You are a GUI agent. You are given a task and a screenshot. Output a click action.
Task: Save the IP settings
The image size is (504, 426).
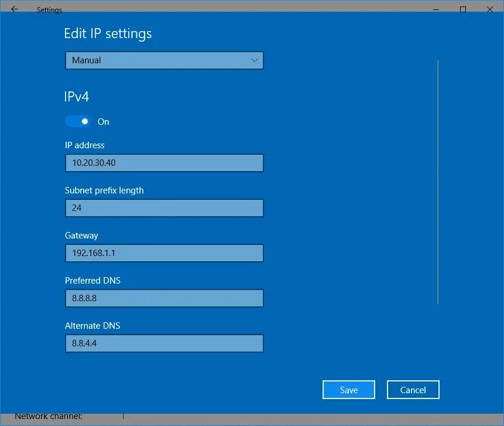click(349, 390)
